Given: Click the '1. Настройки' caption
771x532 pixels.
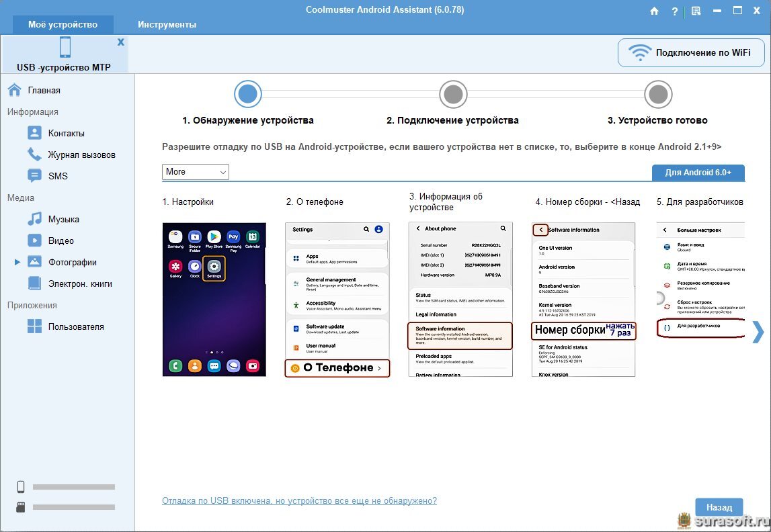Looking at the screenshot, I should [x=188, y=202].
